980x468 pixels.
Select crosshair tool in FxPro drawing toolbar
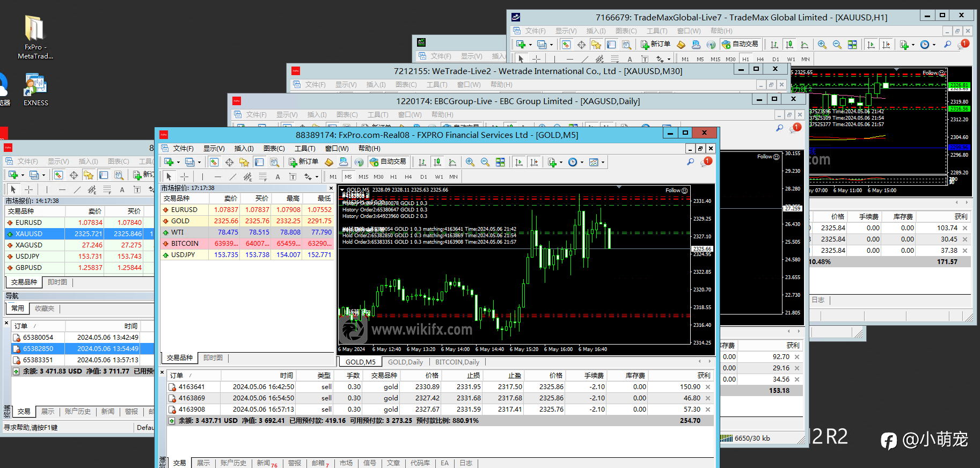click(x=184, y=177)
